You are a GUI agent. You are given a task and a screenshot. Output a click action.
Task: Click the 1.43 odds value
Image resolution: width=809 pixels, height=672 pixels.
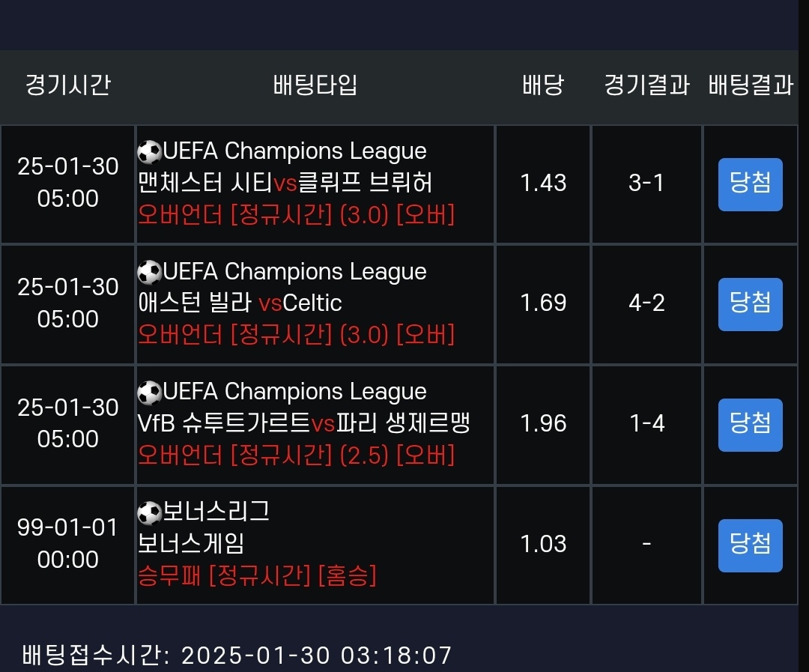(x=543, y=184)
